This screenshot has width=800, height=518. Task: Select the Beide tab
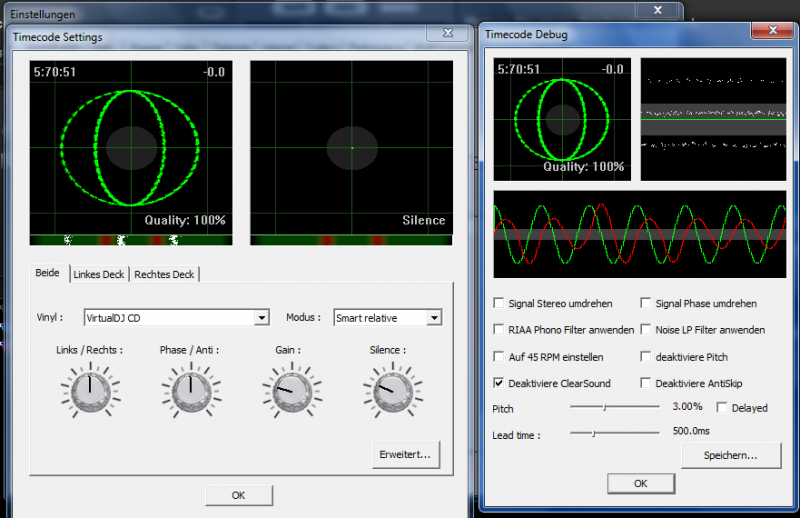[47, 273]
